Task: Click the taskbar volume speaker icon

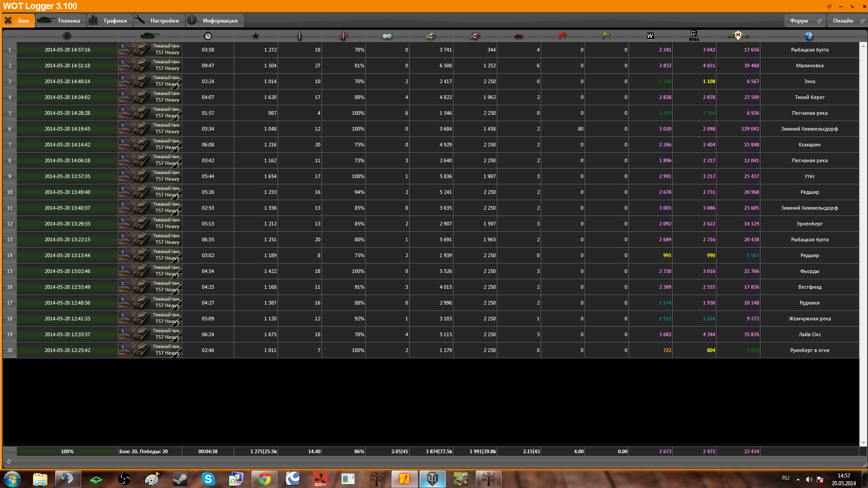Action: tap(809, 479)
